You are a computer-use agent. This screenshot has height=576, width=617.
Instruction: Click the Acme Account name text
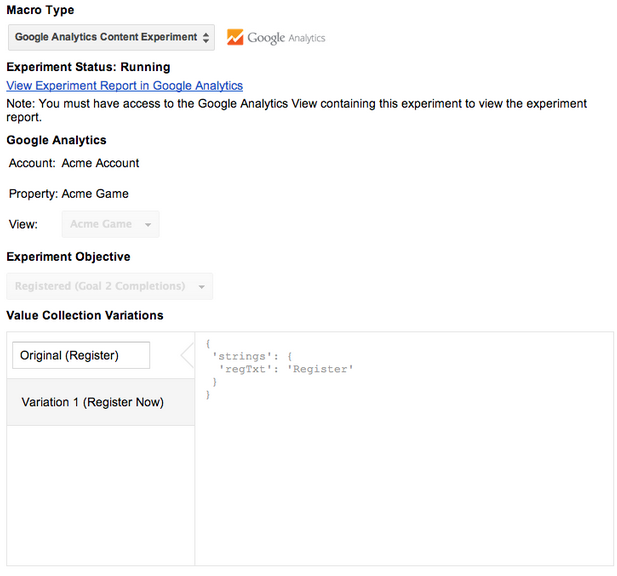pyautogui.click(x=100, y=163)
